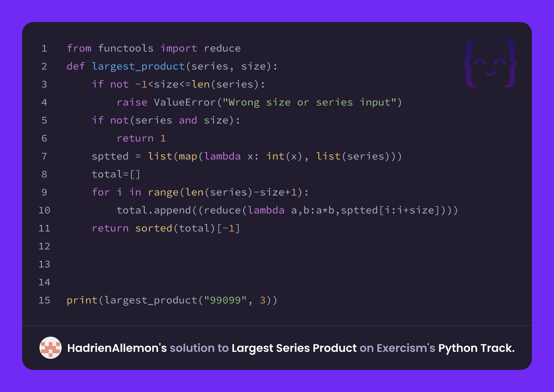
Task: Click the 'Python Track.' footer text
Action: click(x=476, y=348)
